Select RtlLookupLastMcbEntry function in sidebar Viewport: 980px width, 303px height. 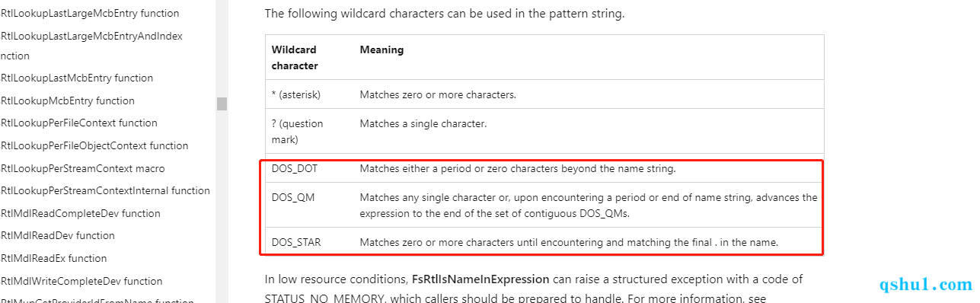76,78
